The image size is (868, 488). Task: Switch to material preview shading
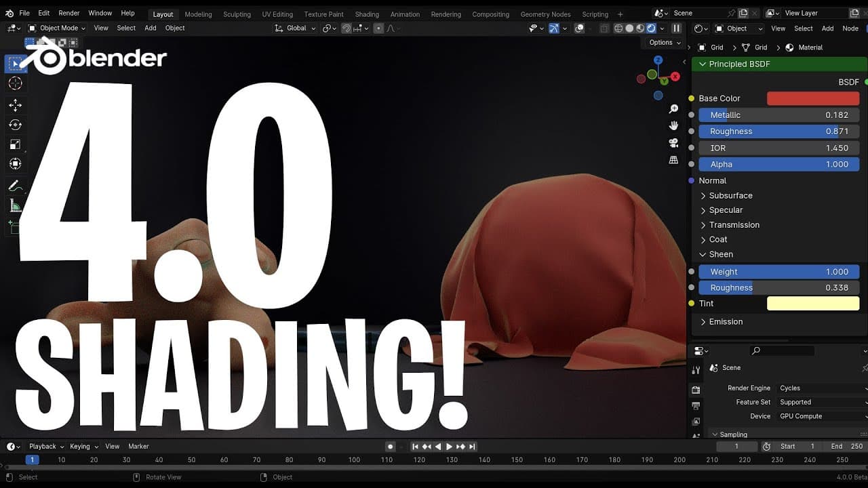pos(640,28)
